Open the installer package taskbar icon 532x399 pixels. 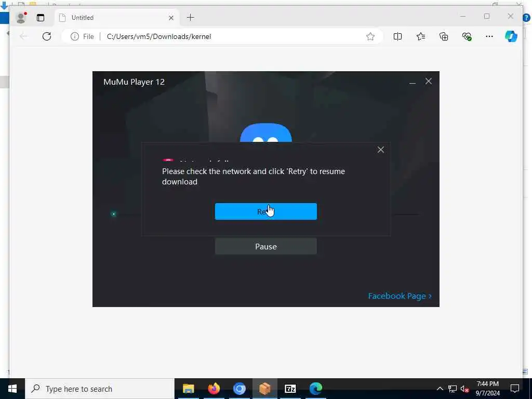(x=264, y=389)
